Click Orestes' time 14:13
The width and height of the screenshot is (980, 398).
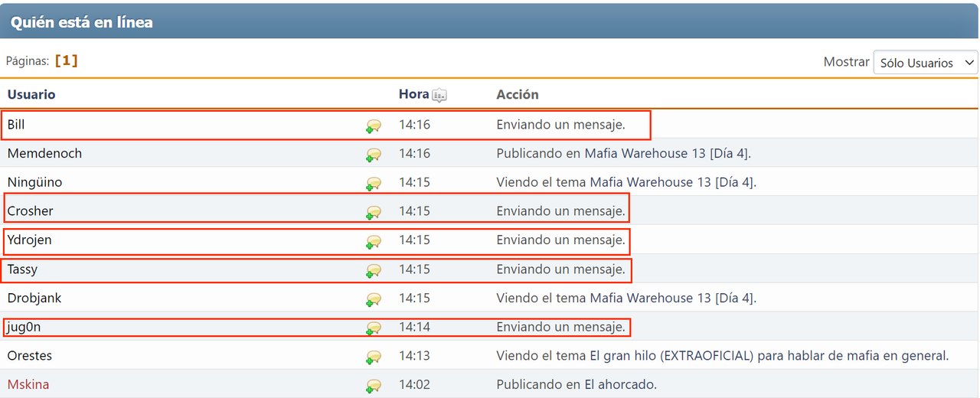point(414,355)
